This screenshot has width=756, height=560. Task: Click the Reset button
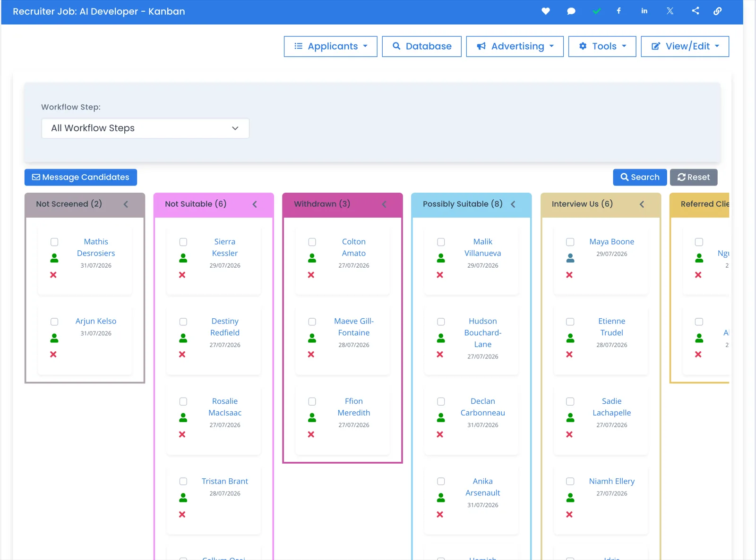point(694,177)
